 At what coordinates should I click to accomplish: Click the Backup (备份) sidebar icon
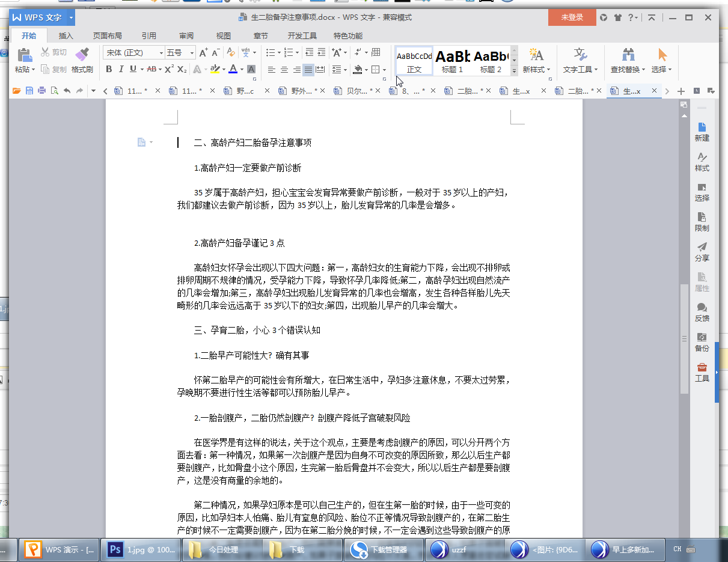click(x=702, y=341)
